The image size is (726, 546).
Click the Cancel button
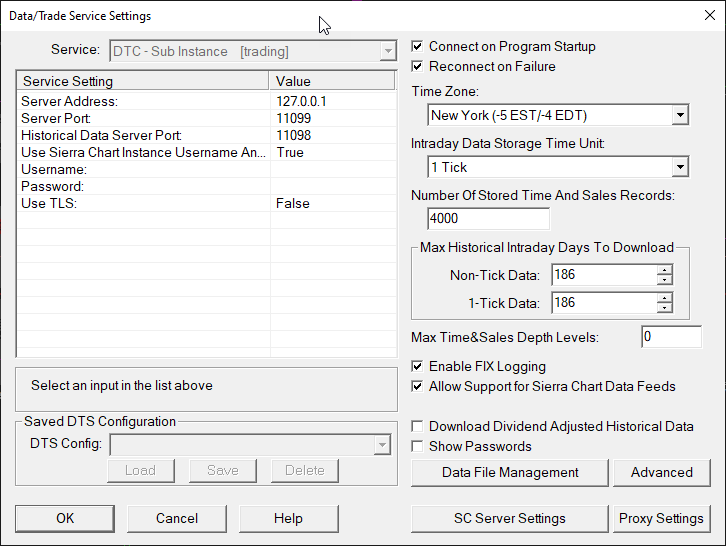tap(177, 518)
